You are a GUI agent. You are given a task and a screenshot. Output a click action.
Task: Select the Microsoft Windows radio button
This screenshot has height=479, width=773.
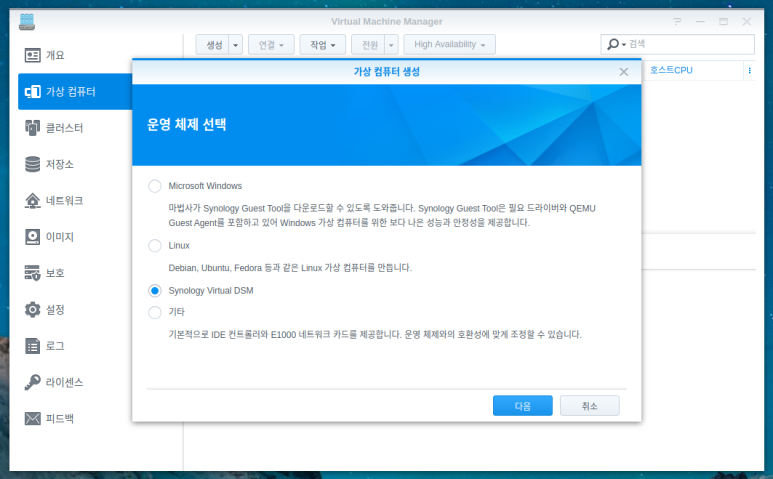[x=155, y=186]
